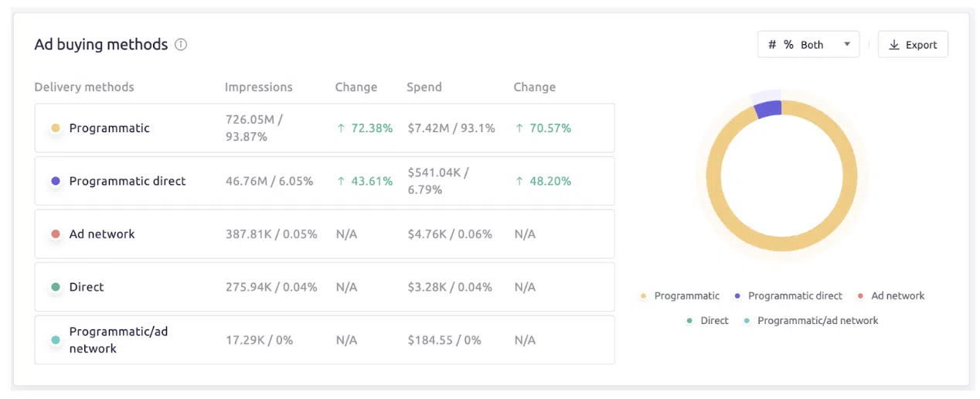Image resolution: width=980 pixels, height=399 pixels.
Task: Click the Ad network red dot in table
Action: (x=56, y=234)
